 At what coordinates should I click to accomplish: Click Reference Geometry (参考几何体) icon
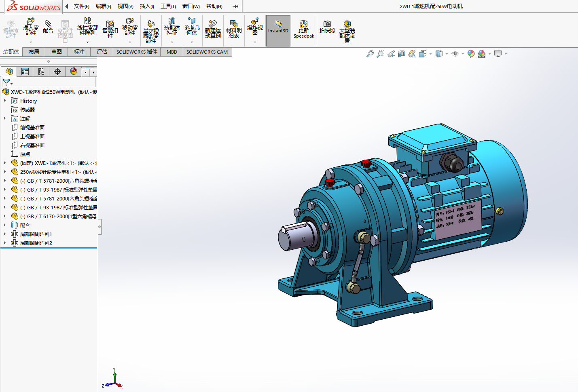(192, 27)
